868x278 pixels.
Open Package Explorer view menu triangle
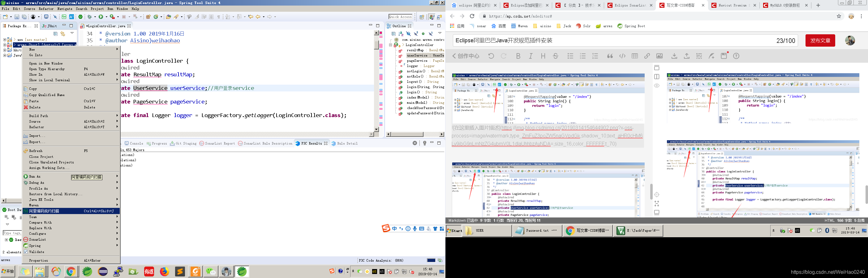coord(72,33)
